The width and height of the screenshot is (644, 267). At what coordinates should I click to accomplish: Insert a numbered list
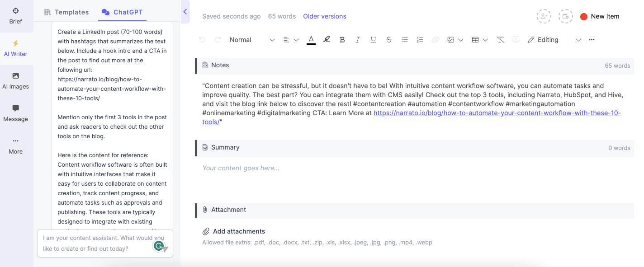420,40
